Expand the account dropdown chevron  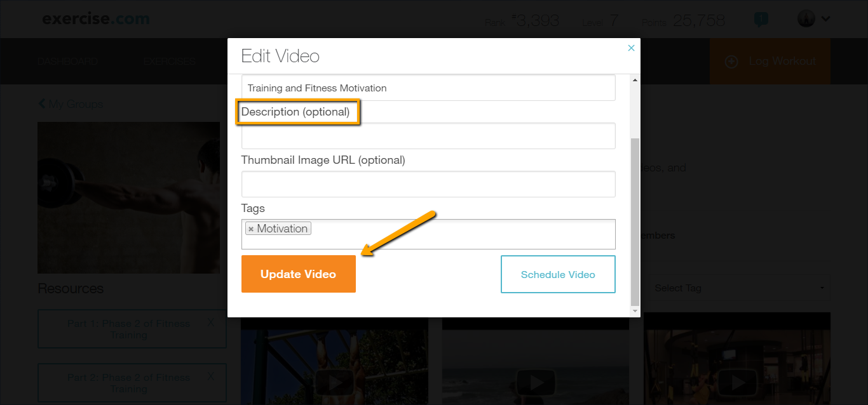825,18
